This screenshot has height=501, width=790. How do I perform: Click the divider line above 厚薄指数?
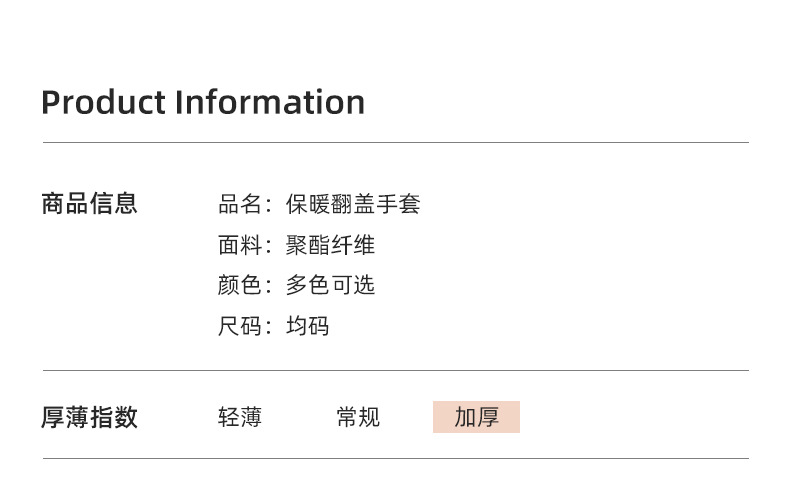[395, 371]
